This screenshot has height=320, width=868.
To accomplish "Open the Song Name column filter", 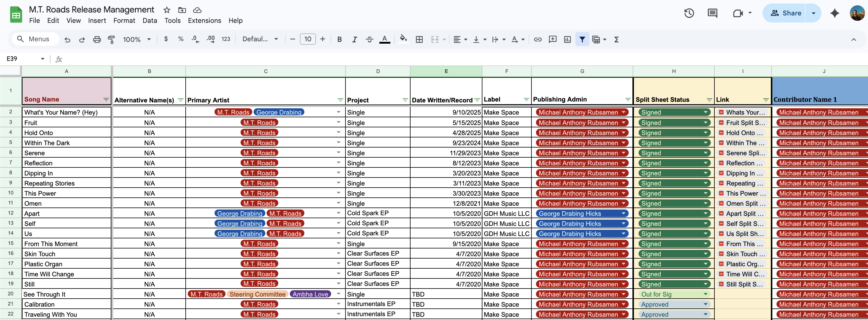I will [x=106, y=100].
